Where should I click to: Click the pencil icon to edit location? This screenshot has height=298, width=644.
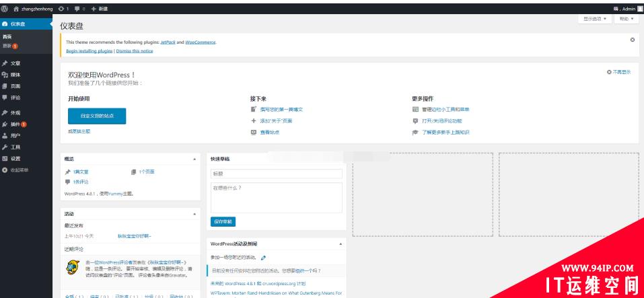(263, 258)
